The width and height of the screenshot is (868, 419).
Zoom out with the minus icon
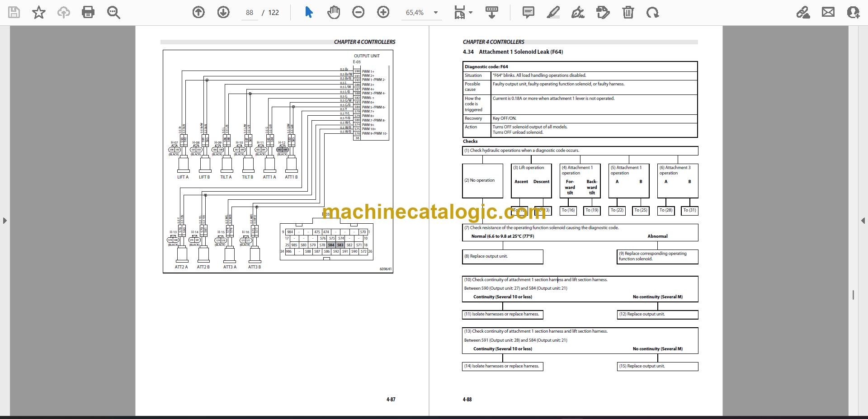[x=359, y=12]
